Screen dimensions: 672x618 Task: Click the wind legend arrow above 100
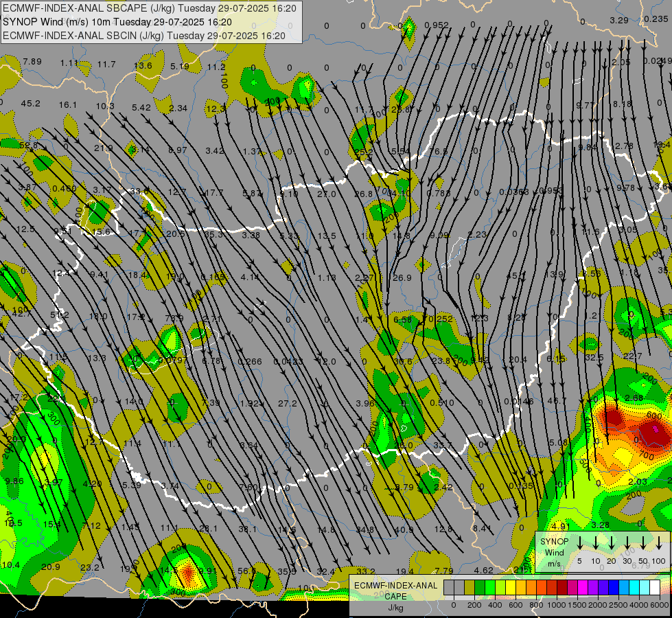(659, 542)
